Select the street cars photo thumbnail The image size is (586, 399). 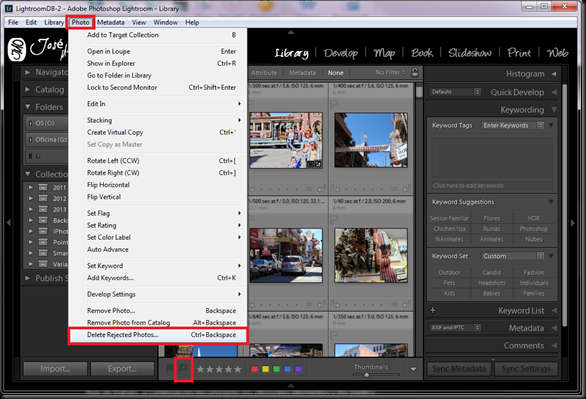[x=286, y=256]
